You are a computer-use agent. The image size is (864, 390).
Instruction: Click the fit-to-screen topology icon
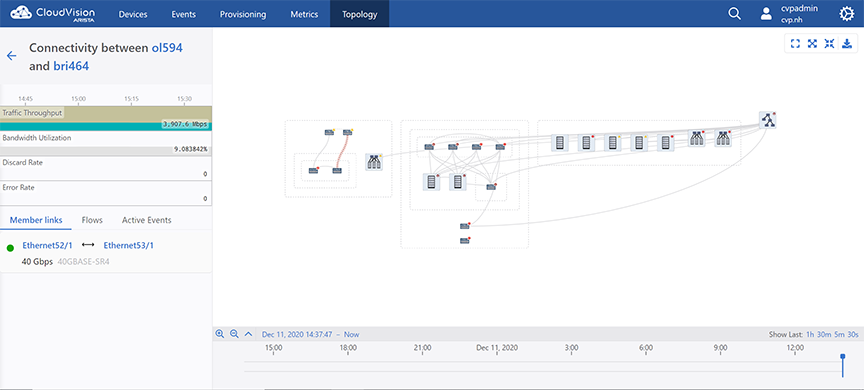pos(795,44)
